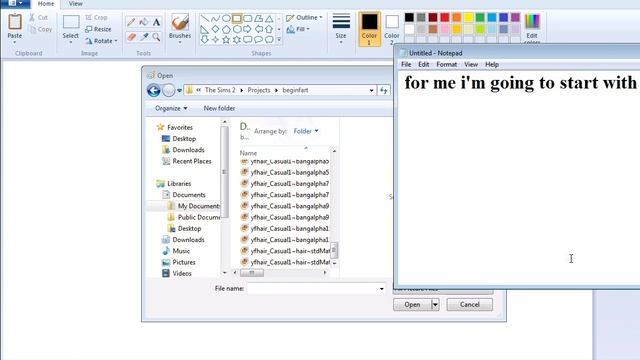The height and width of the screenshot is (360, 640).
Task: Open the line Size dropdown
Action: pos(341,28)
